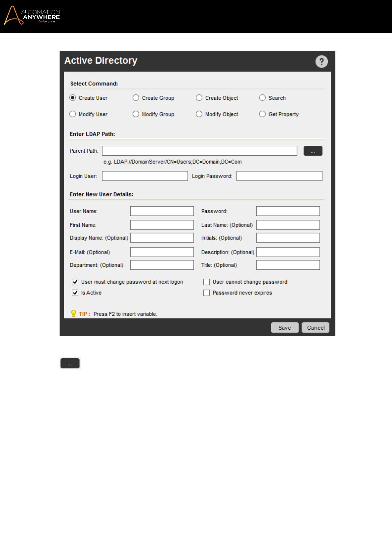Click the 'Press F2 to insert variable' tip
This screenshot has width=392, height=554.
(x=125, y=314)
